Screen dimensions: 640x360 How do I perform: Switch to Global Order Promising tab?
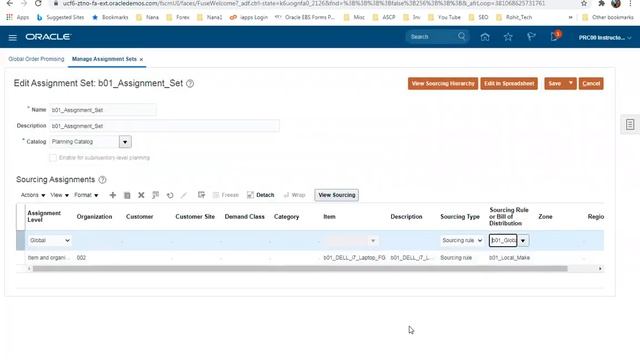click(x=36, y=59)
